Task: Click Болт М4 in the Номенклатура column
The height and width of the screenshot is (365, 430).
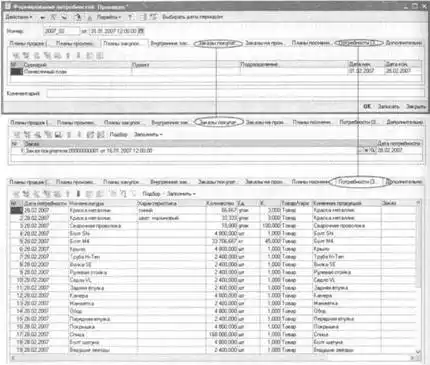Action: click(x=79, y=241)
